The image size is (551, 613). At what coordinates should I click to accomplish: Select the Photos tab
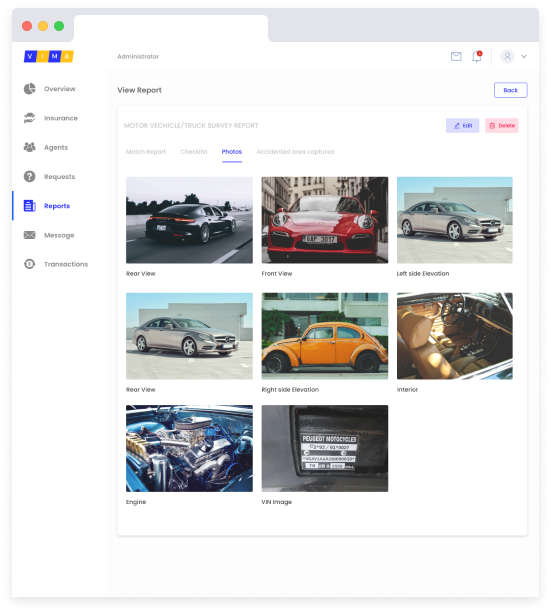click(x=232, y=152)
